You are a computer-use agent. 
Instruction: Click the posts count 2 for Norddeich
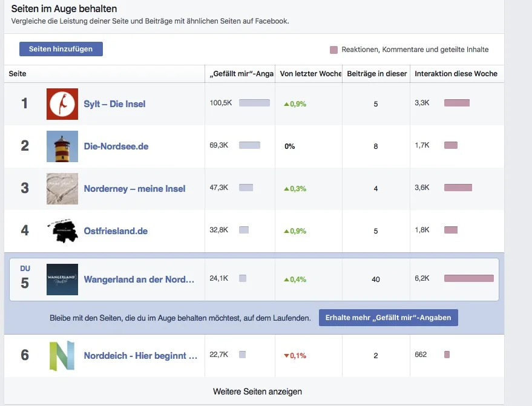(x=376, y=355)
